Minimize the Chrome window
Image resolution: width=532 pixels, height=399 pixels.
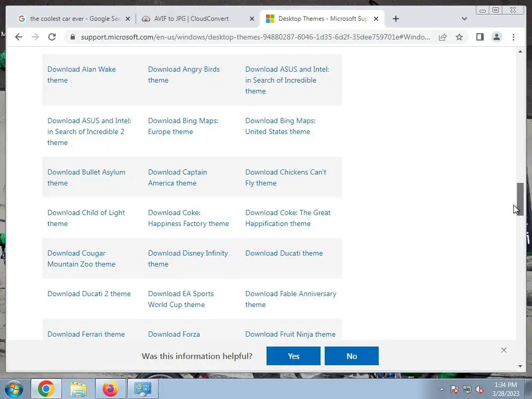coord(482,10)
